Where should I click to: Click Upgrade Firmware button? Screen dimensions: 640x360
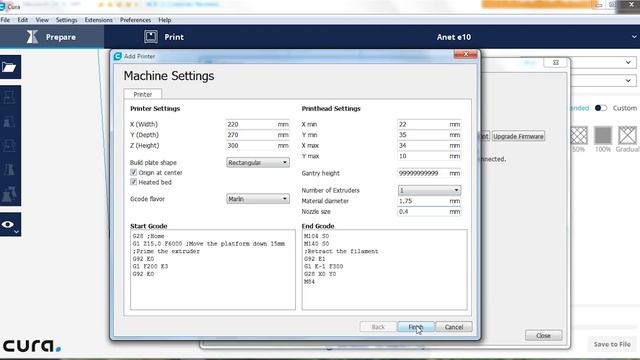(518, 136)
